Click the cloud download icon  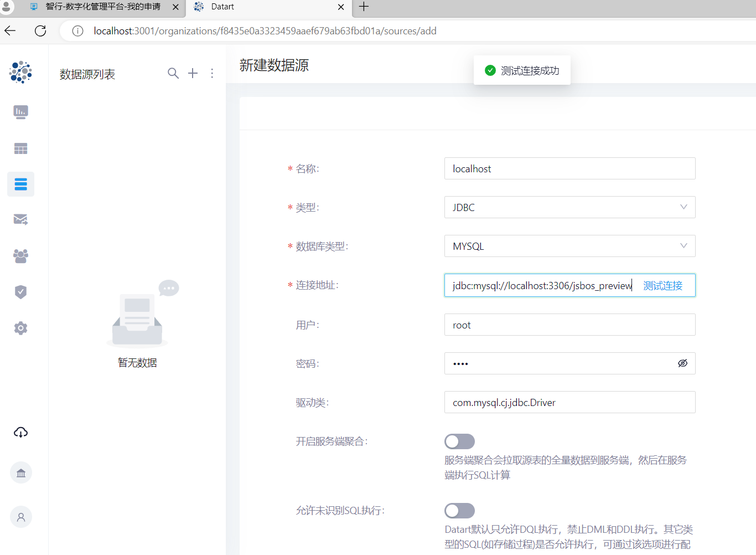[x=20, y=433]
